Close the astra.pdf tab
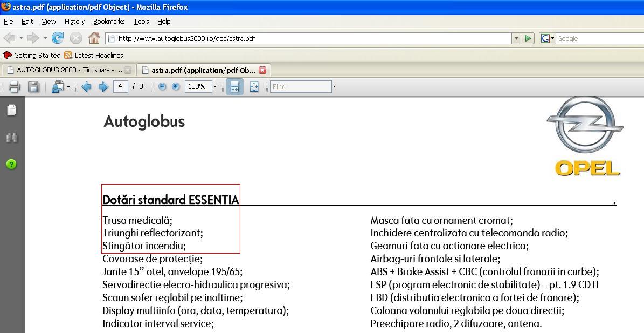 point(262,70)
